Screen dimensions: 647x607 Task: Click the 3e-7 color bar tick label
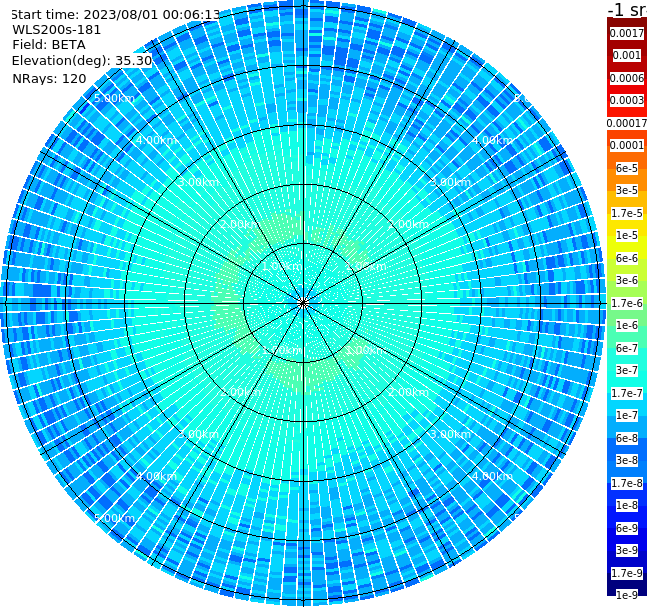pyautogui.click(x=627, y=370)
